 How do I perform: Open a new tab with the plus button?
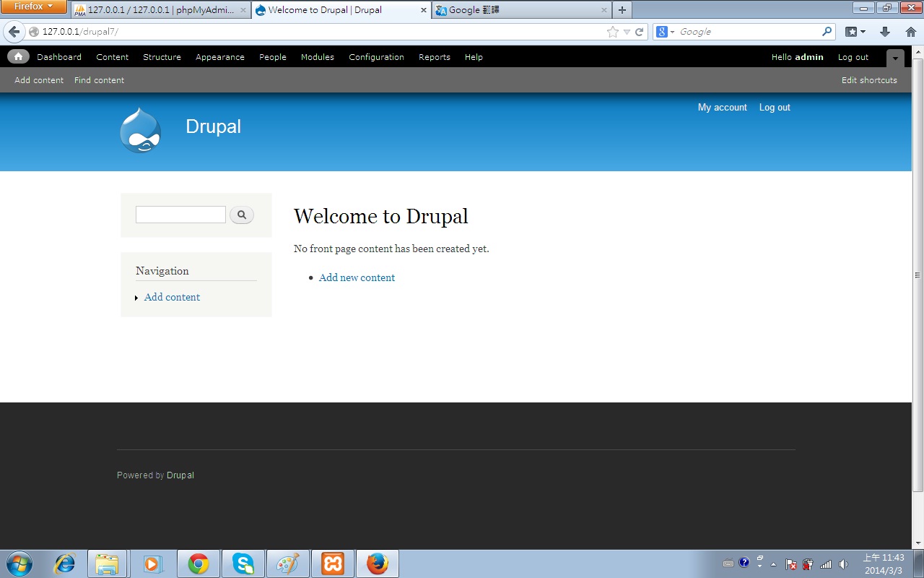(x=622, y=10)
